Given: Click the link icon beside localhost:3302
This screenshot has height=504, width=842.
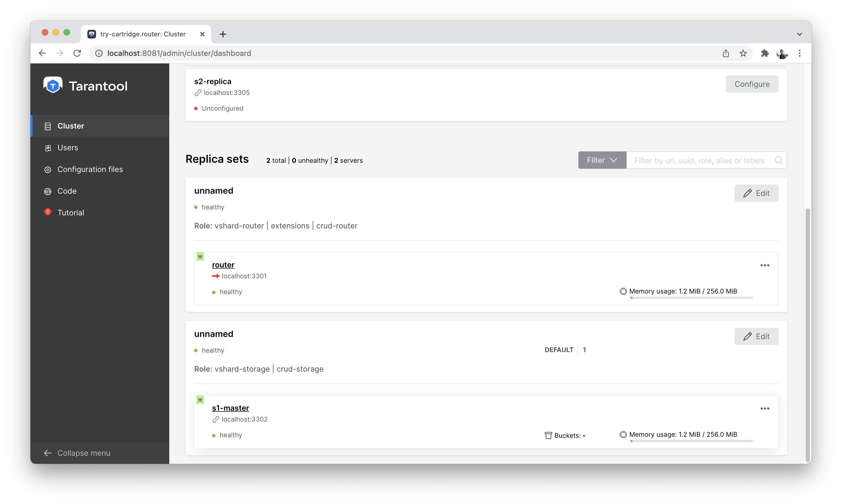Looking at the screenshot, I should [x=216, y=420].
